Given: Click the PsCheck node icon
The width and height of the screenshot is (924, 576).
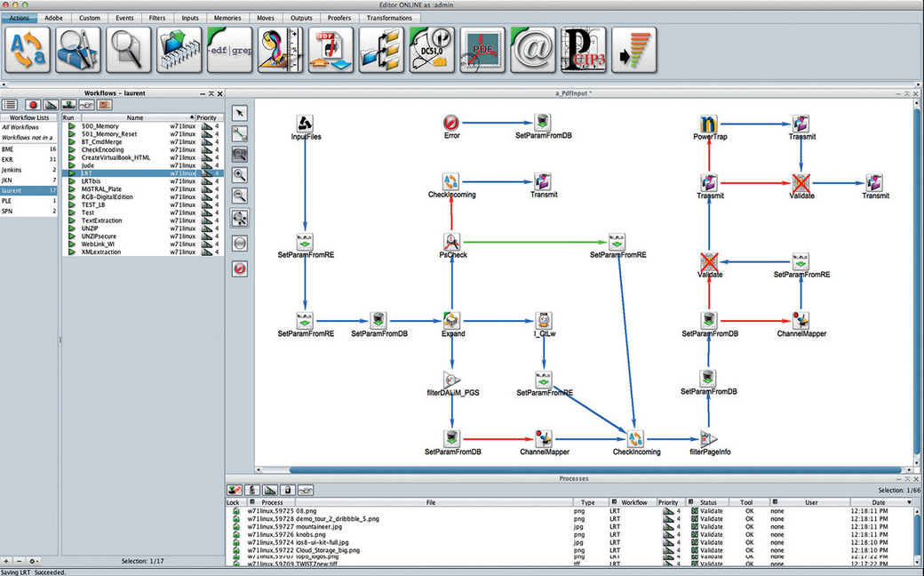Looking at the screenshot, I should [452, 241].
